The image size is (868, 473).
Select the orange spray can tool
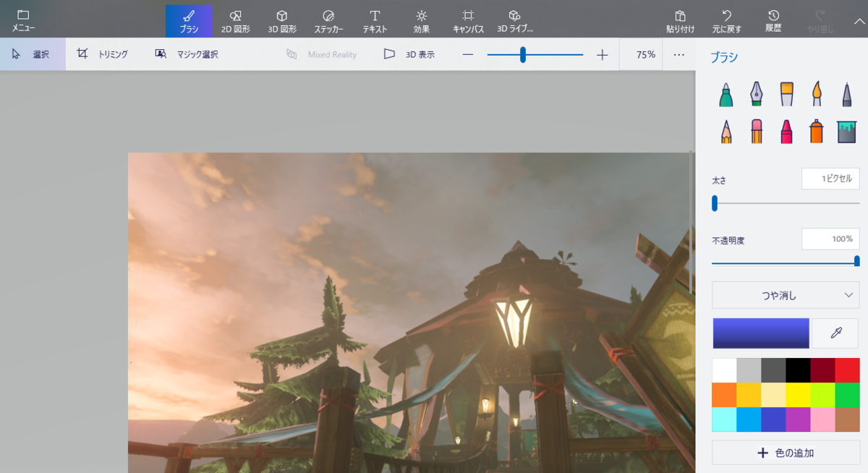click(817, 131)
